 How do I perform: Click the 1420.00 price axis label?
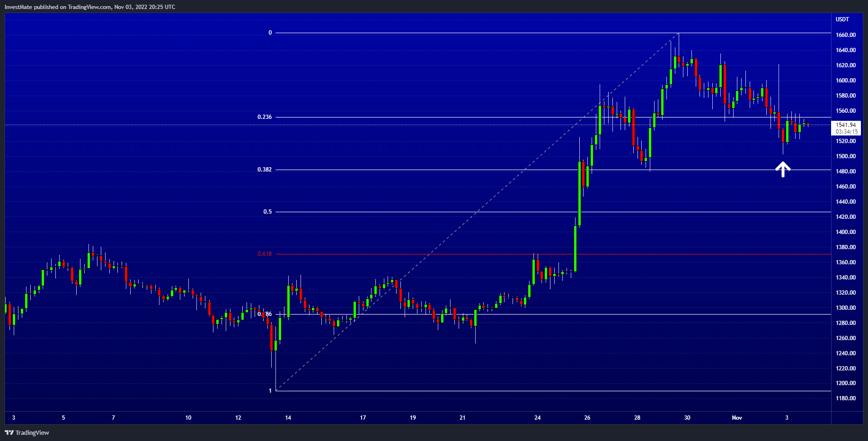click(846, 217)
